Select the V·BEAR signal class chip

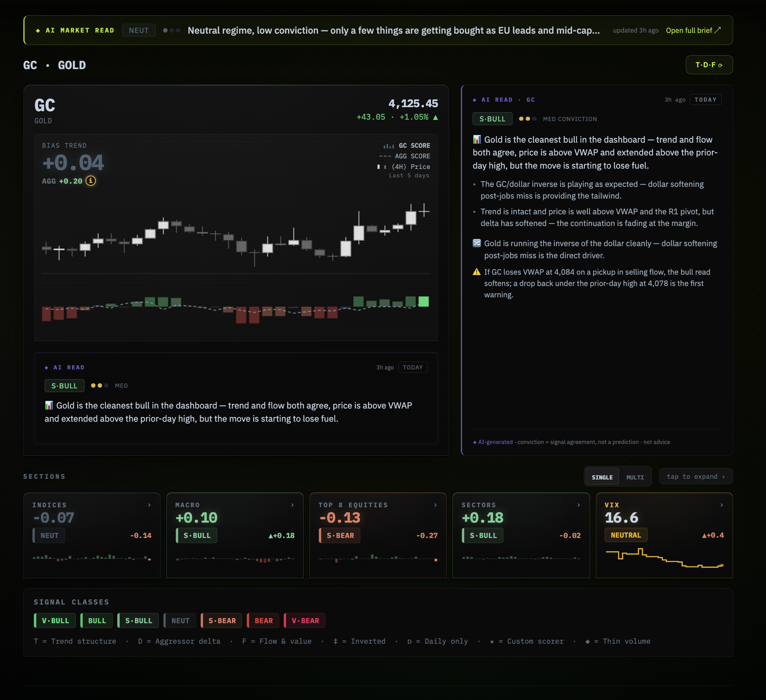tap(305, 621)
